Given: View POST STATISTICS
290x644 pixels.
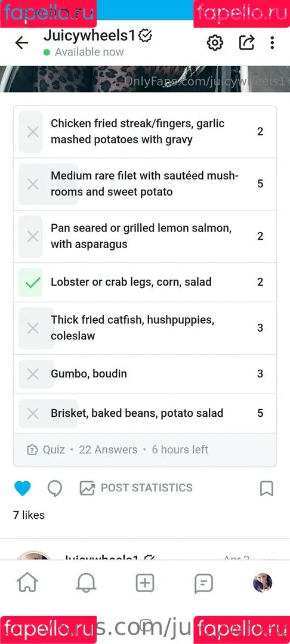Looking at the screenshot, I should click(136, 488).
